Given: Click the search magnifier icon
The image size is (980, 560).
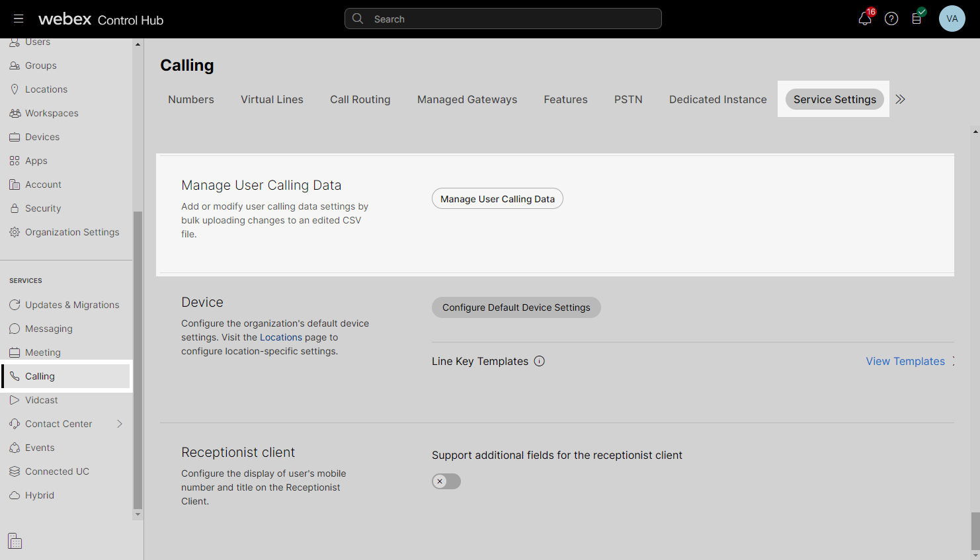Looking at the screenshot, I should [x=358, y=19].
